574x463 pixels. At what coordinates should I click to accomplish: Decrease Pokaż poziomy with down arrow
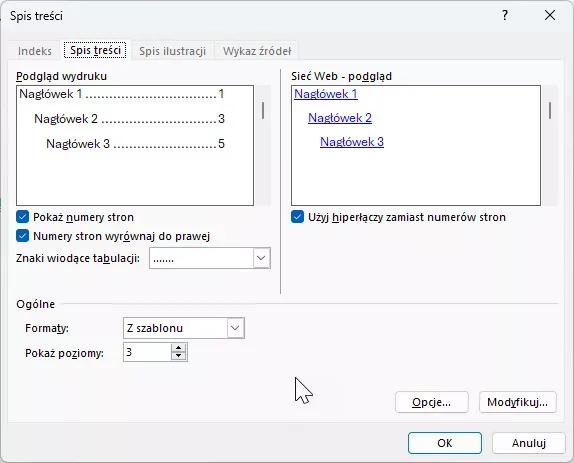point(178,356)
